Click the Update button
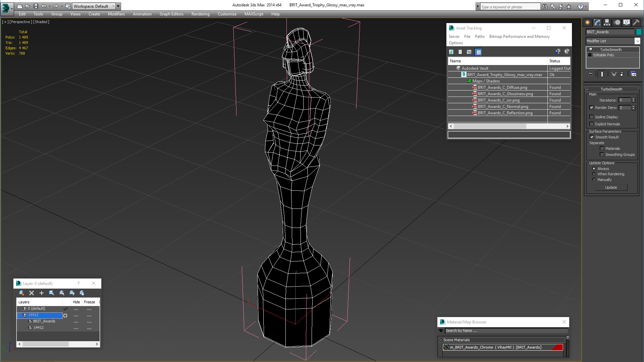 point(611,187)
